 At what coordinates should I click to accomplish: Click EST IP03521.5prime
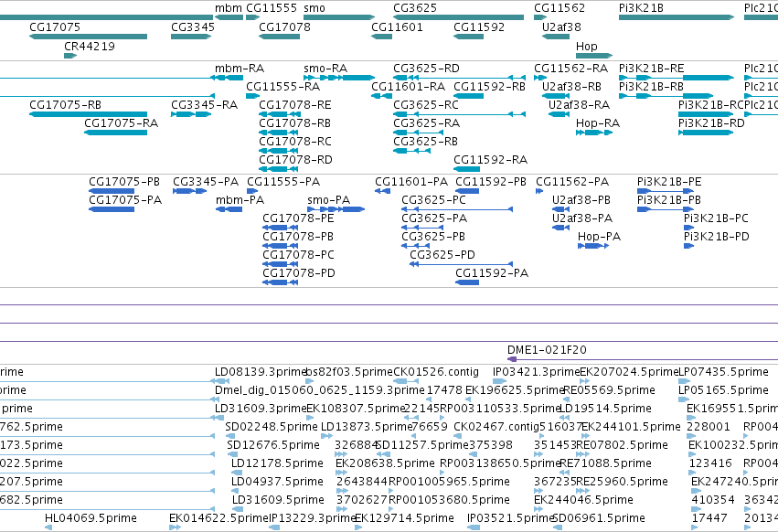(x=474, y=527)
